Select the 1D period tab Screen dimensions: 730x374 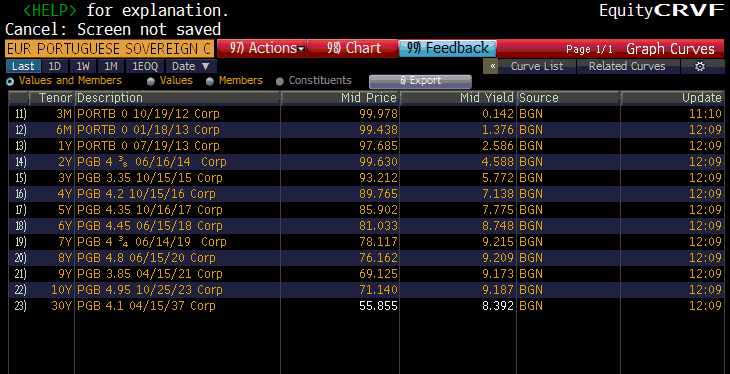coord(55,66)
